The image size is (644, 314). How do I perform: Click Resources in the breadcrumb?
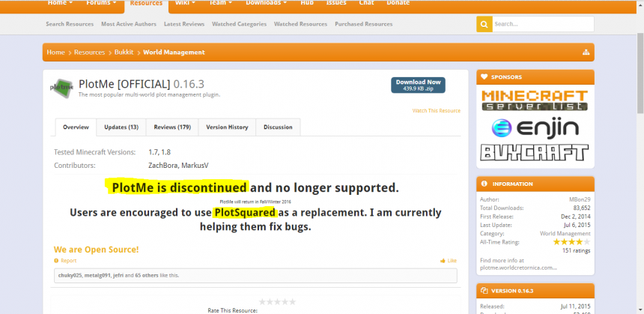tap(90, 52)
